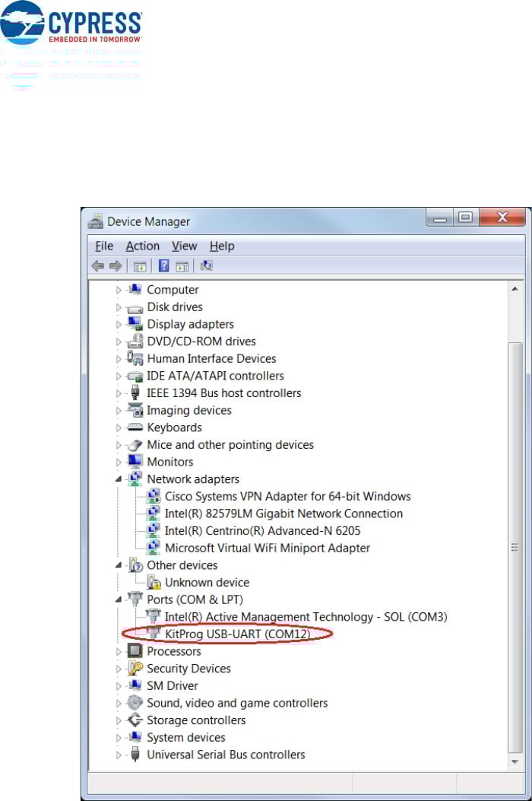Click the blue Help toolbar icon
This screenshot has width=532, height=801.
(163, 266)
